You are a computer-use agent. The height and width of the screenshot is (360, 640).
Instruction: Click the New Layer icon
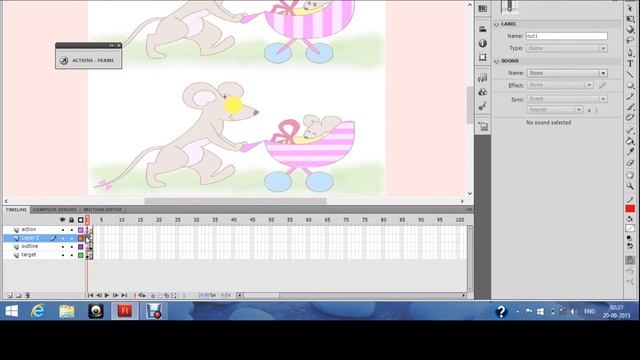tap(10, 295)
